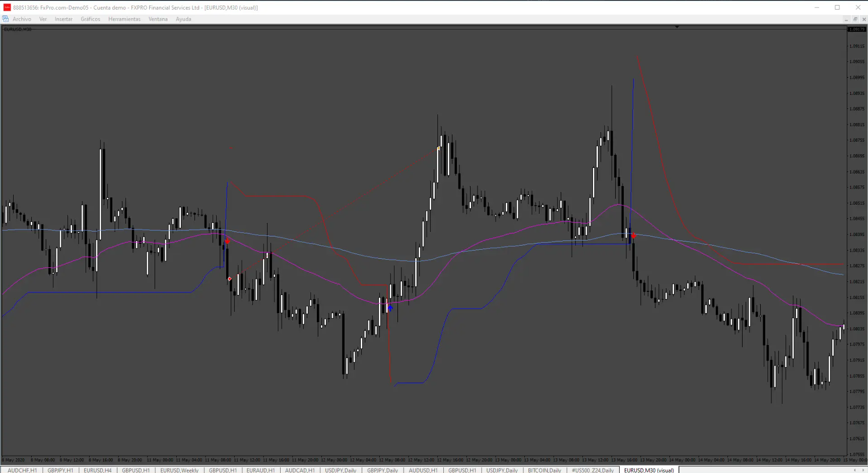Switch to the AUDUSD,H1 chart tab
Screen dimensions: 868x473
click(423, 470)
